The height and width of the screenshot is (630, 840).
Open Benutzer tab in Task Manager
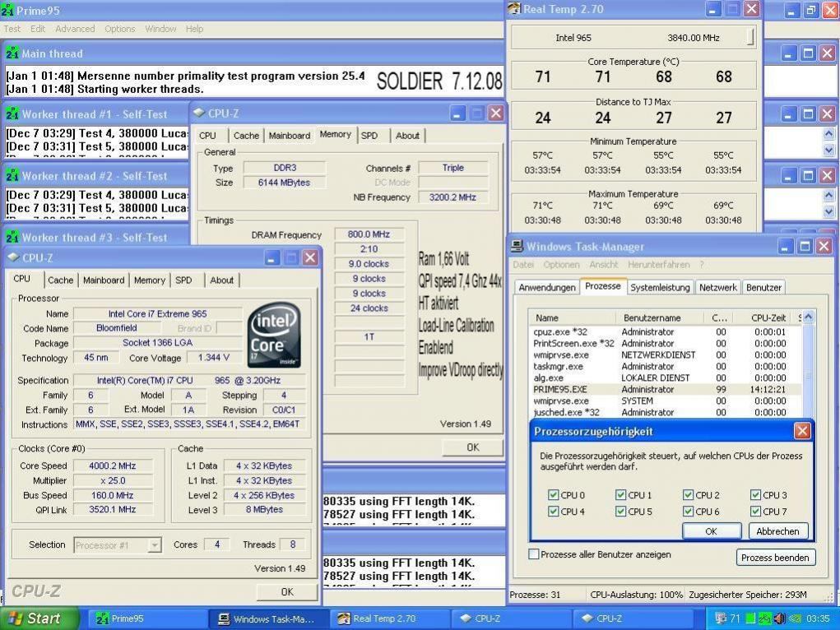[x=763, y=288]
